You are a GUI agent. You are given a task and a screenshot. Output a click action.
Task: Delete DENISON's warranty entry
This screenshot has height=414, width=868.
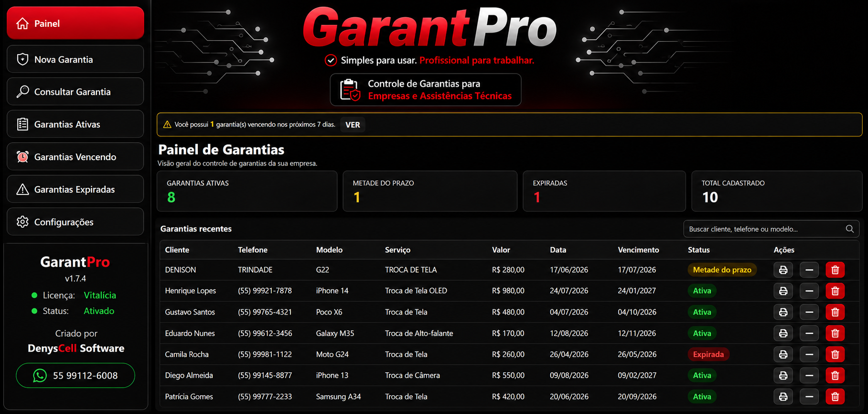[x=835, y=270]
